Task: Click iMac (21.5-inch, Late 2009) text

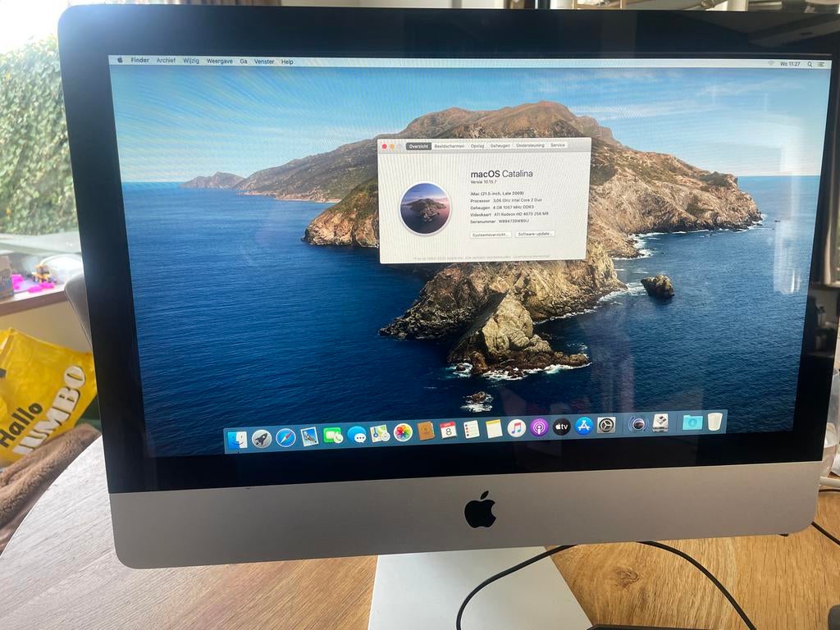Action: (x=497, y=194)
